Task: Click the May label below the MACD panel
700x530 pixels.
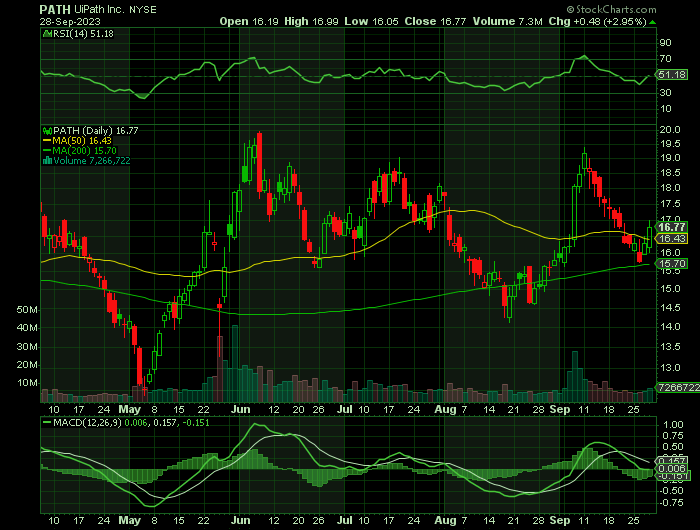Action: pos(129,521)
